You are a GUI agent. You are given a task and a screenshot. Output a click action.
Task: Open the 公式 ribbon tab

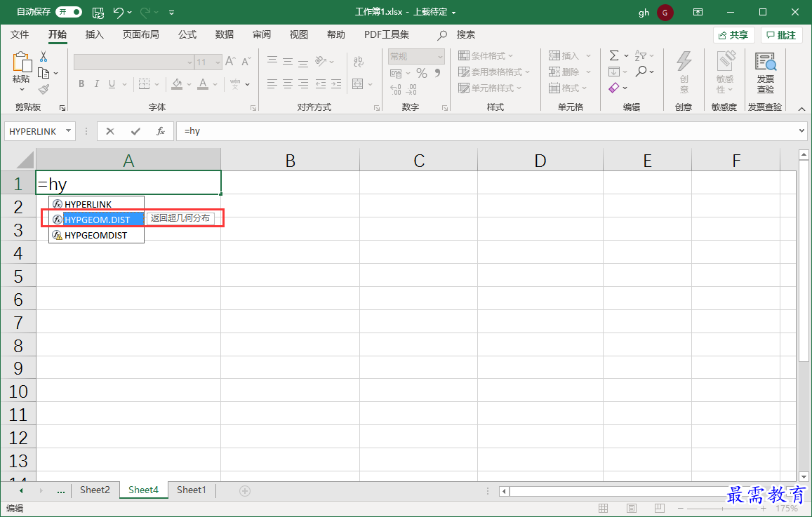(187, 34)
